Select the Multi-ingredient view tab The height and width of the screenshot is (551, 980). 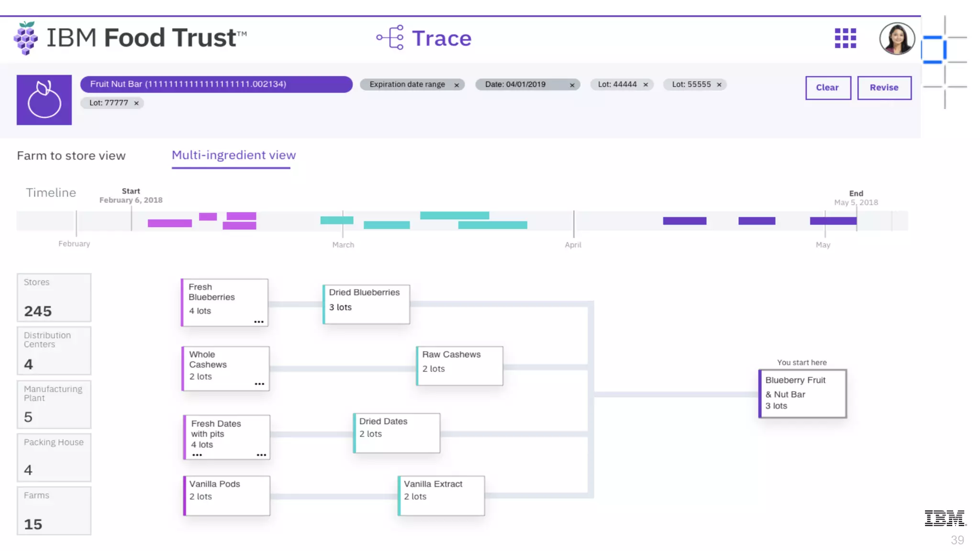point(234,155)
